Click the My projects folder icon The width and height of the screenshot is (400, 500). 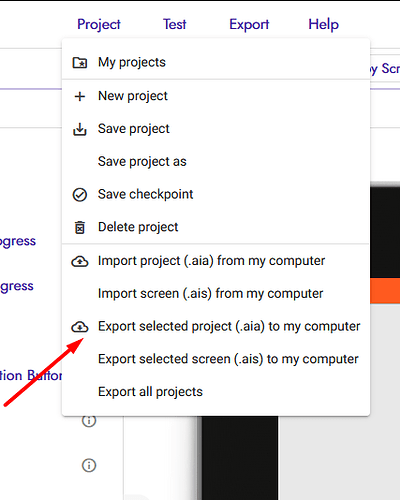(x=80, y=62)
